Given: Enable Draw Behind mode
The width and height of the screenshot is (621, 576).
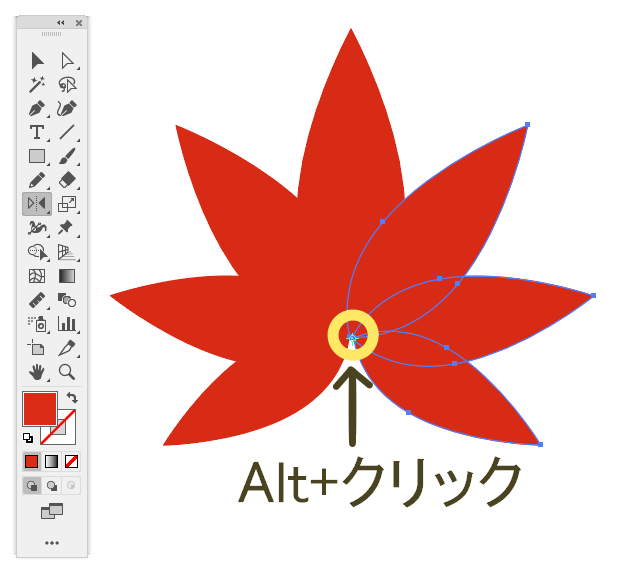Looking at the screenshot, I should 51,485.
